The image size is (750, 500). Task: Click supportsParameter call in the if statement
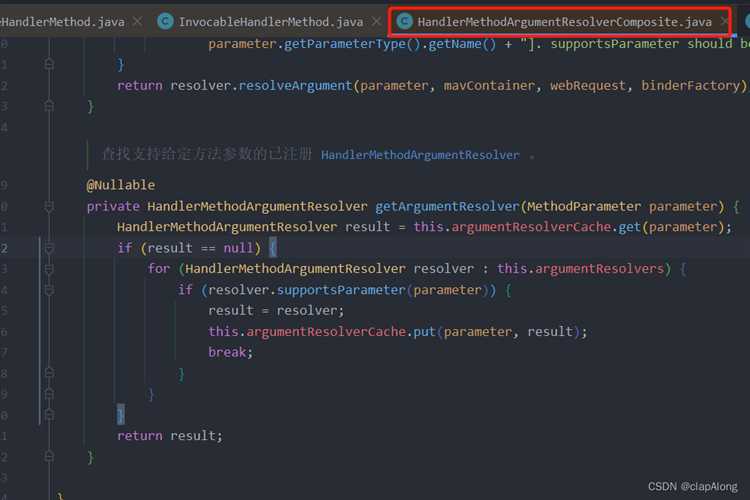coord(341,290)
